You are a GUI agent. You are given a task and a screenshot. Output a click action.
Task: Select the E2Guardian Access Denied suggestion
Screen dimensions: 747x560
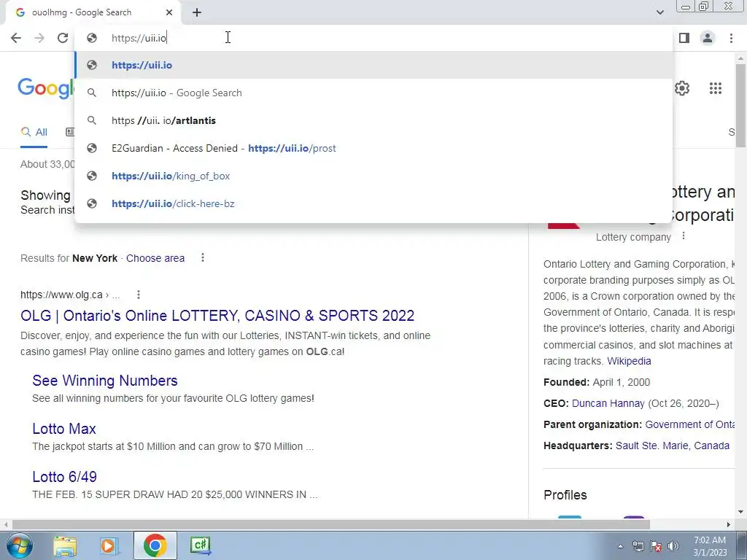(373, 148)
